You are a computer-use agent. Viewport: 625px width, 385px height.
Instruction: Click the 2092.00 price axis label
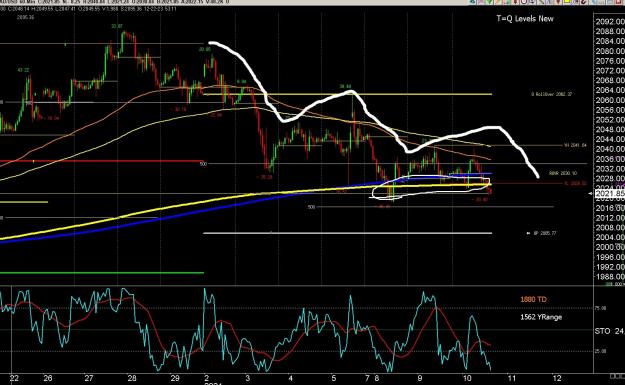coord(610,22)
